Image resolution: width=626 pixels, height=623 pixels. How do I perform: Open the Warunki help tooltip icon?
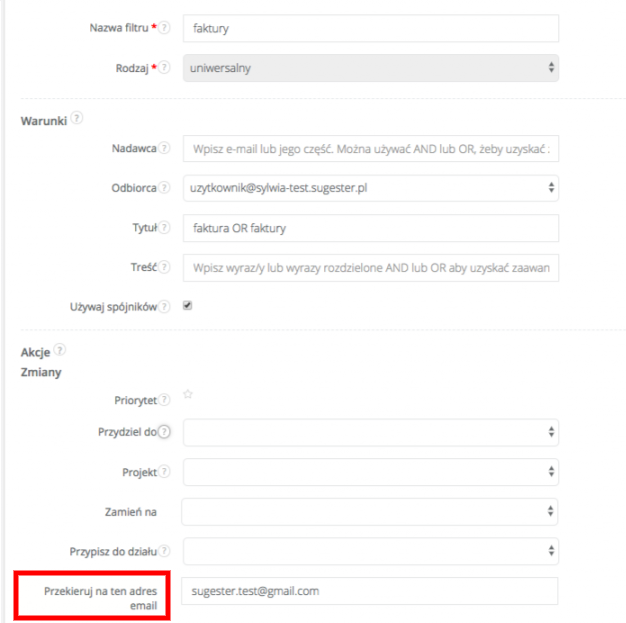tap(77, 120)
